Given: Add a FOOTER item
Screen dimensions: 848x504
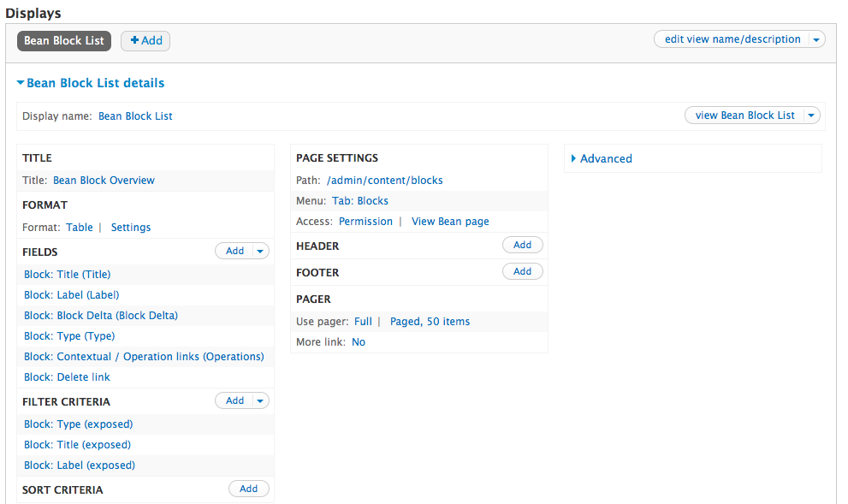Looking at the screenshot, I should pos(523,271).
